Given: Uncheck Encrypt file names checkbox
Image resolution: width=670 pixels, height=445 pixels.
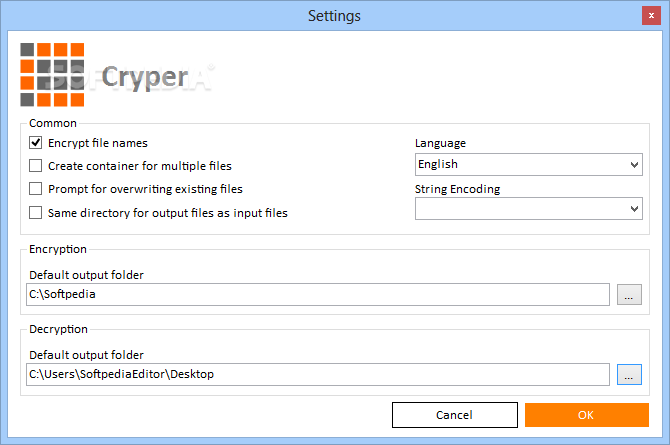Looking at the screenshot, I should (x=35, y=142).
